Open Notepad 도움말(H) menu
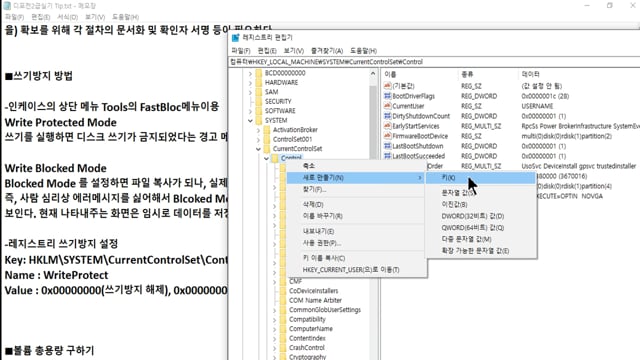Image resolution: width=640 pixels, height=360 pixels. [125, 17]
